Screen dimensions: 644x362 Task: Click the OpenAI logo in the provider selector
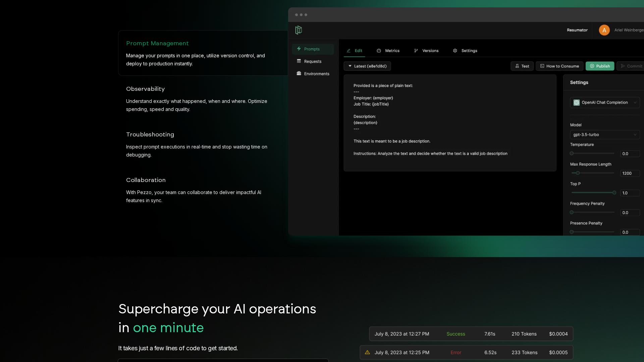[x=577, y=103]
